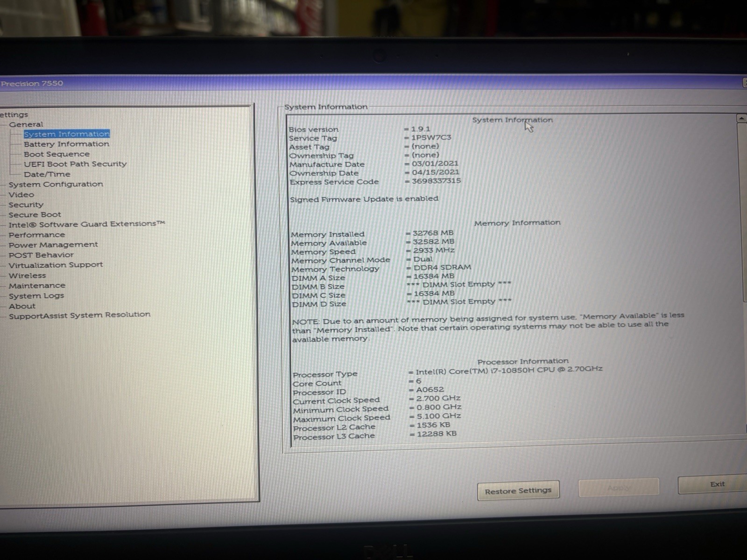Open Wireless category
Viewport: 747px width, 560px height.
click(27, 275)
